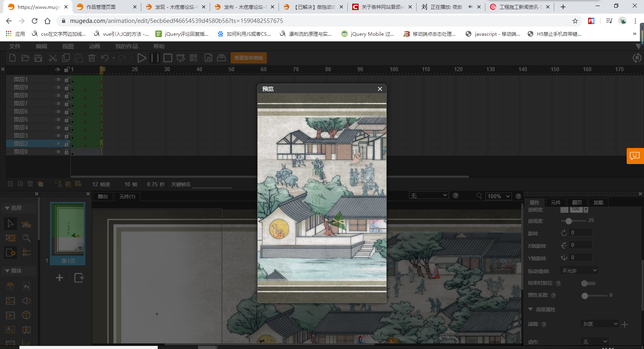Toggle visibility of 图层0
Viewport: 644px width, 349px height.
58,152
